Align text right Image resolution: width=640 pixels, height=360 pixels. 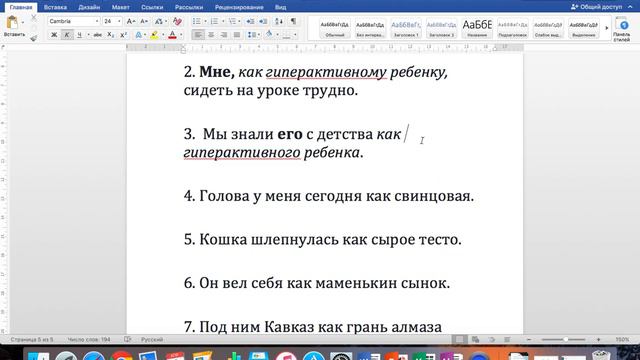tap(224, 35)
